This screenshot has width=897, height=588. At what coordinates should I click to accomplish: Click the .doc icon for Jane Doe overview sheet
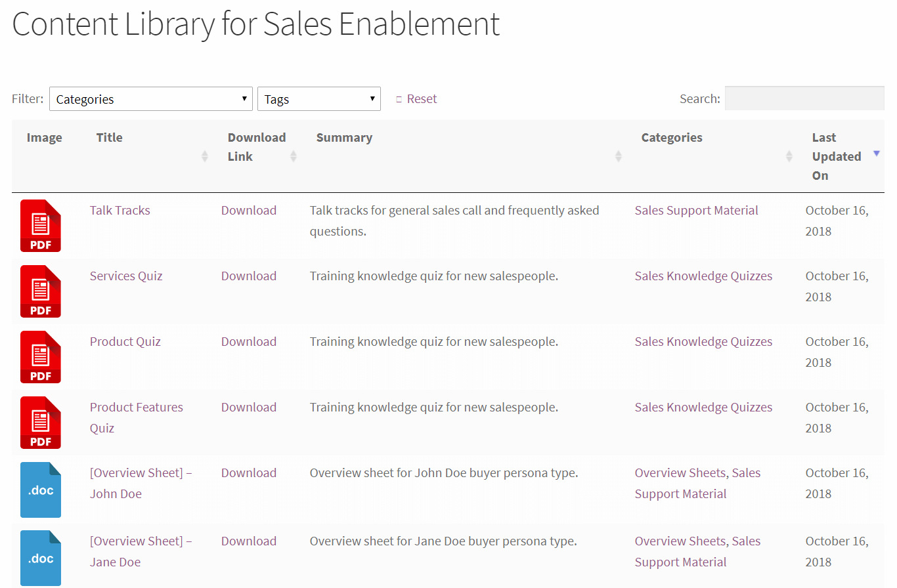click(40, 558)
